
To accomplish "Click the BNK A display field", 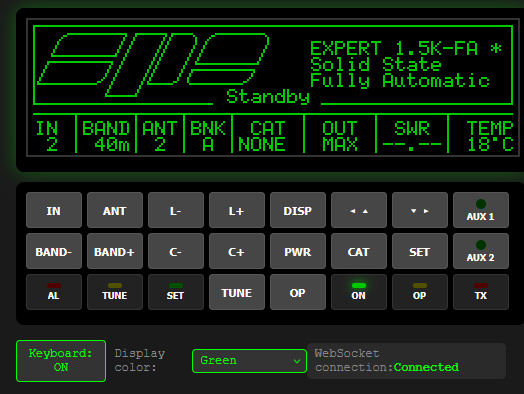I will coord(208,136).
